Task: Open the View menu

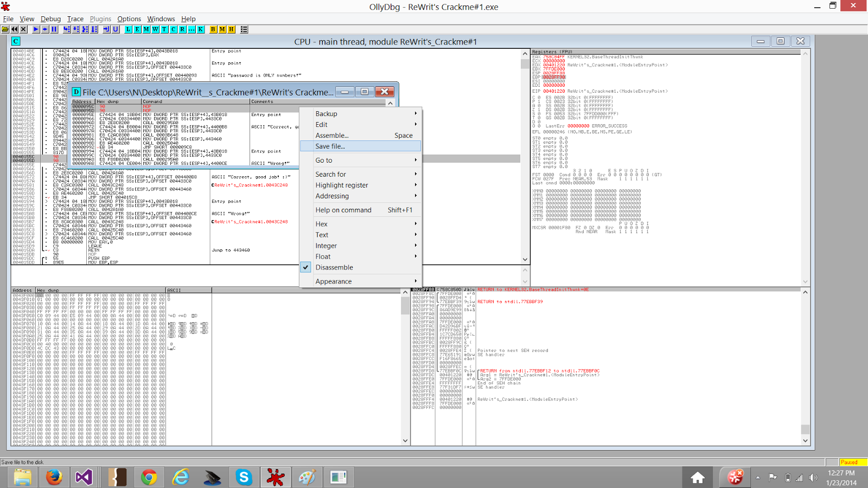Action: pos(27,19)
